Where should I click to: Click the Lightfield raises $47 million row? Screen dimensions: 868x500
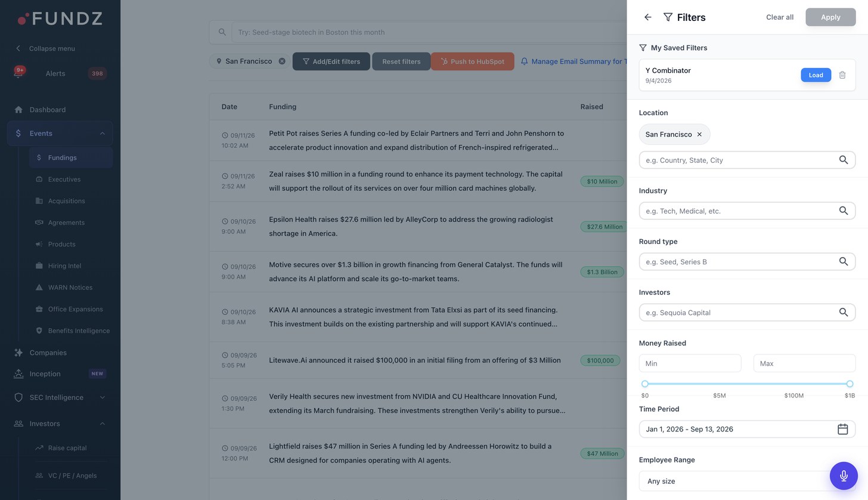(417, 453)
